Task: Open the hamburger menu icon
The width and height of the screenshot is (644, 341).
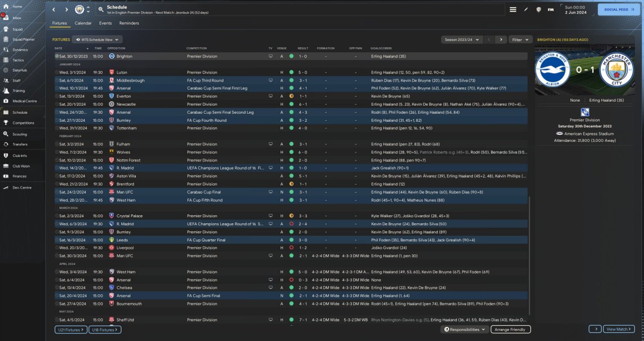Action: click(x=513, y=10)
